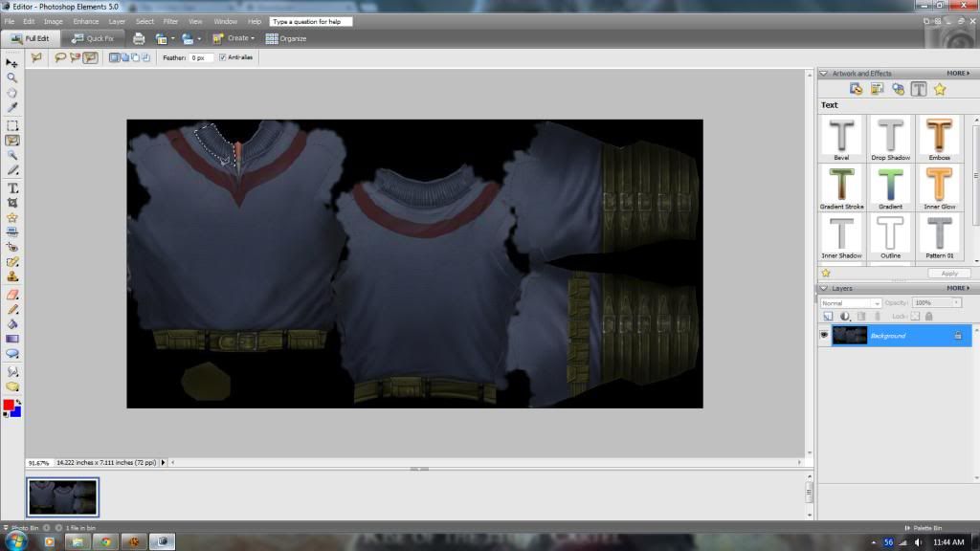Set selection mode to Add to selection

pyautogui.click(x=124, y=57)
